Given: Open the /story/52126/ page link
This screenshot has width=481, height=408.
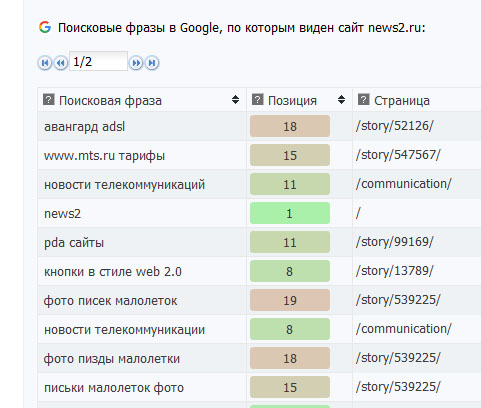Looking at the screenshot, I should (x=394, y=126).
